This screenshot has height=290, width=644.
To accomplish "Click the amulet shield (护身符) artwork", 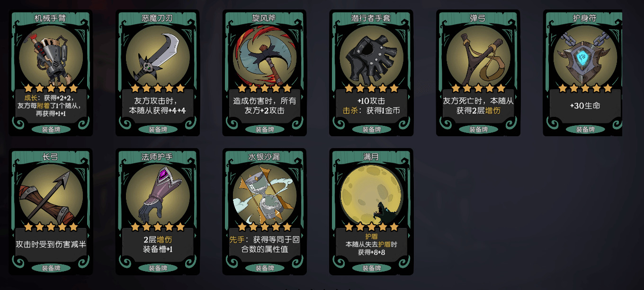I will (585, 56).
